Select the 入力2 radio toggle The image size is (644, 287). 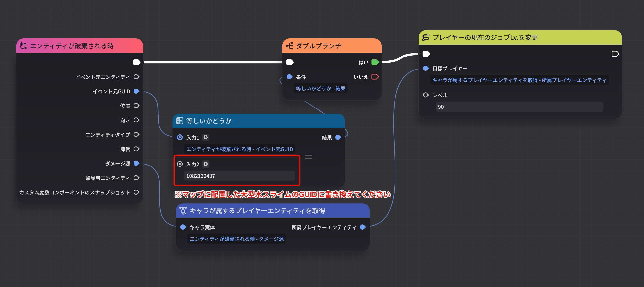[x=179, y=164]
